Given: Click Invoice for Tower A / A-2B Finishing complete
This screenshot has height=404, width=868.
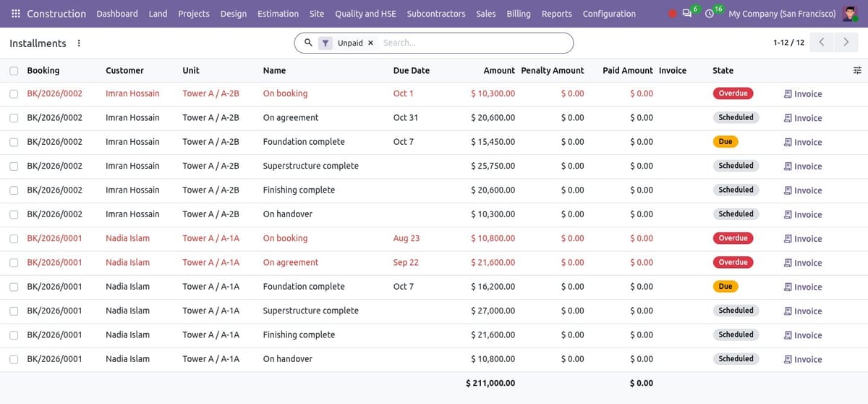Looking at the screenshot, I should [803, 190].
